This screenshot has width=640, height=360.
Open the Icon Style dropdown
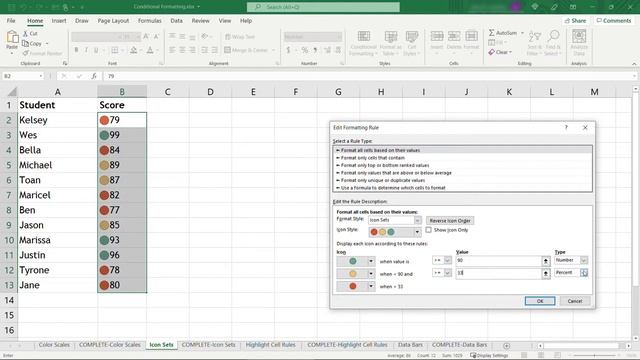pos(417,232)
